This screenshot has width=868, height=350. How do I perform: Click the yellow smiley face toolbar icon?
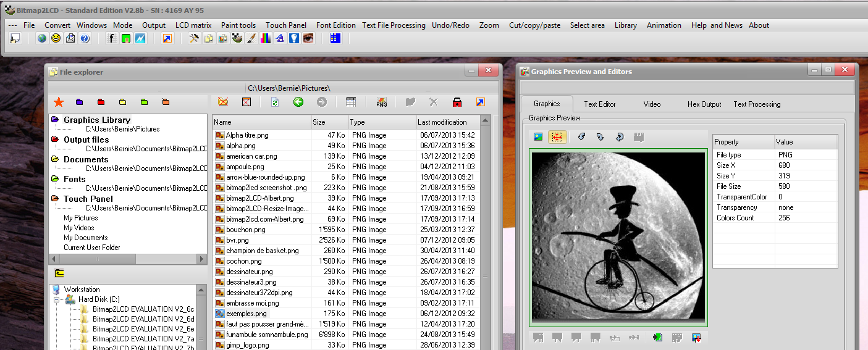point(56,39)
